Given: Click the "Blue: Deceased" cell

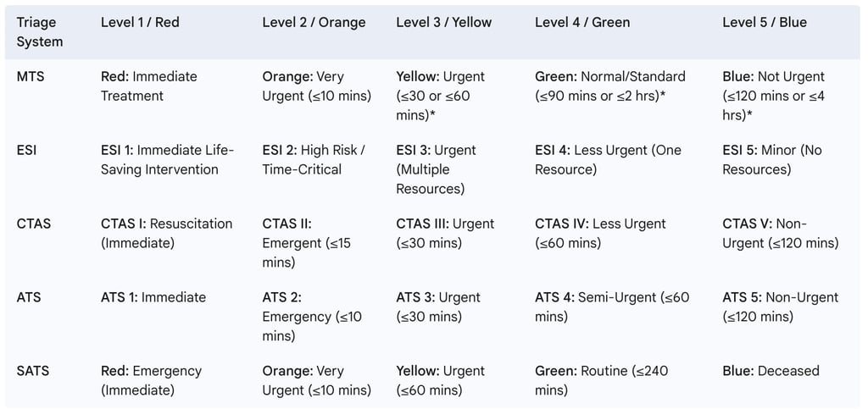Looking at the screenshot, I should click(771, 371).
